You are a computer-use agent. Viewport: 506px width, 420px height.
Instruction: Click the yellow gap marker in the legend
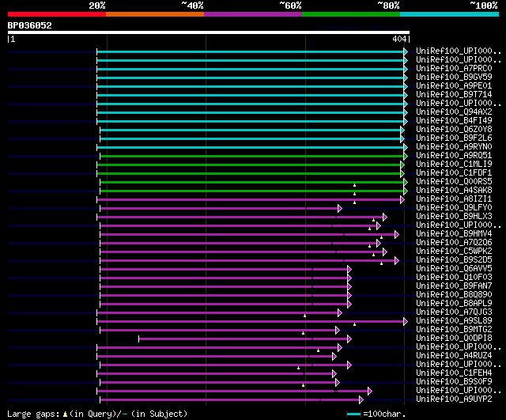click(x=65, y=414)
